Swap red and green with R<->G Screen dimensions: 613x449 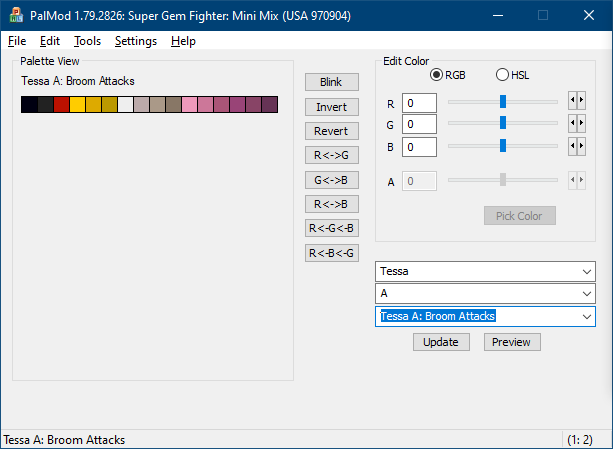click(x=331, y=155)
